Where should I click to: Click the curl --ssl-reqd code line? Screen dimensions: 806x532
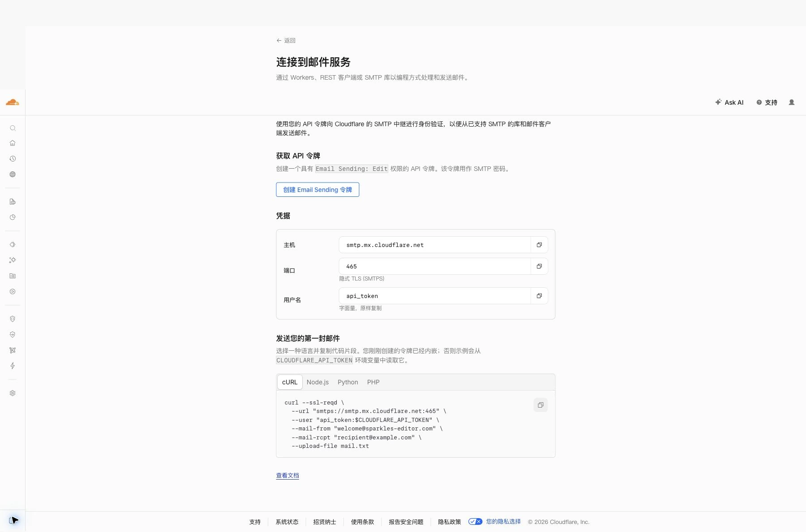(x=314, y=403)
